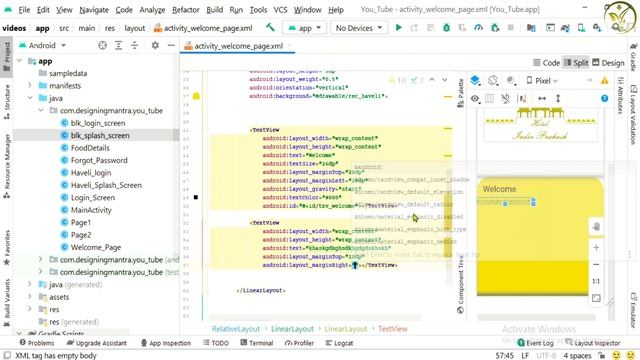Open the app run configuration dropdown
The image size is (640, 360).
[x=304, y=28]
